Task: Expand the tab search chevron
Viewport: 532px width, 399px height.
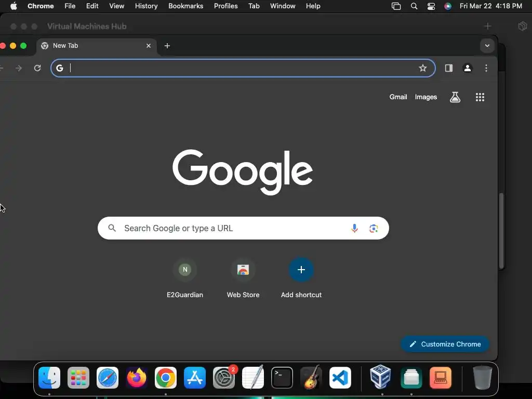Action: click(x=487, y=46)
